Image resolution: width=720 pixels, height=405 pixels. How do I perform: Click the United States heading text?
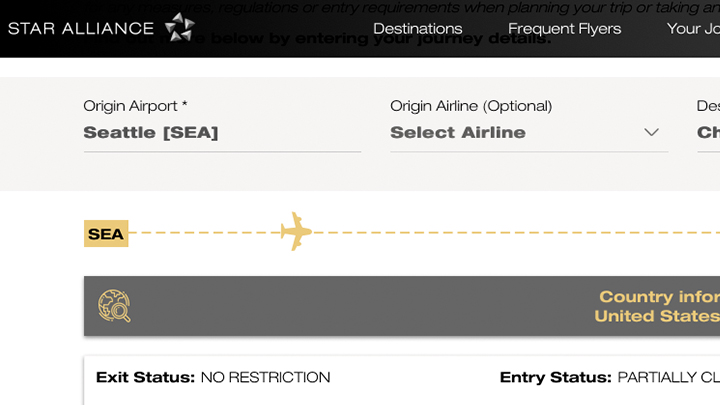(x=657, y=316)
